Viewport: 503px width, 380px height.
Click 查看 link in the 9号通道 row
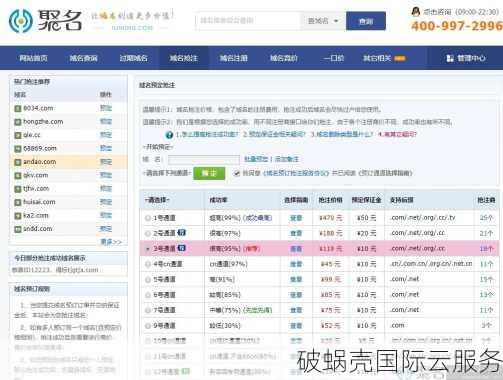point(296,326)
